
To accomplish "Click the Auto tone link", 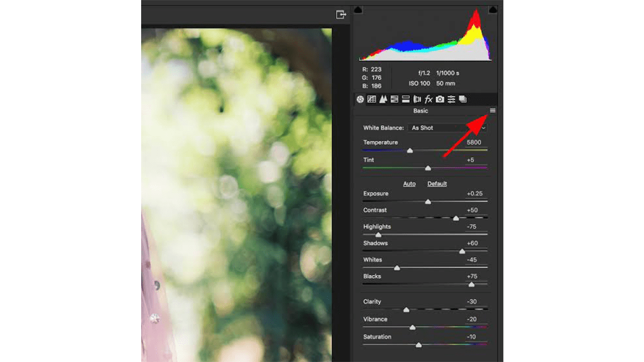I will click(x=409, y=183).
